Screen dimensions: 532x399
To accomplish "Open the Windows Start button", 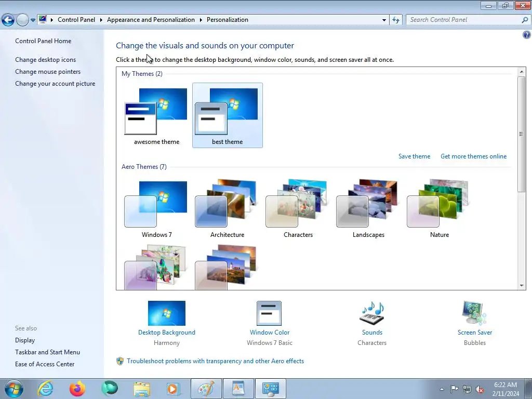I will pos(14,389).
